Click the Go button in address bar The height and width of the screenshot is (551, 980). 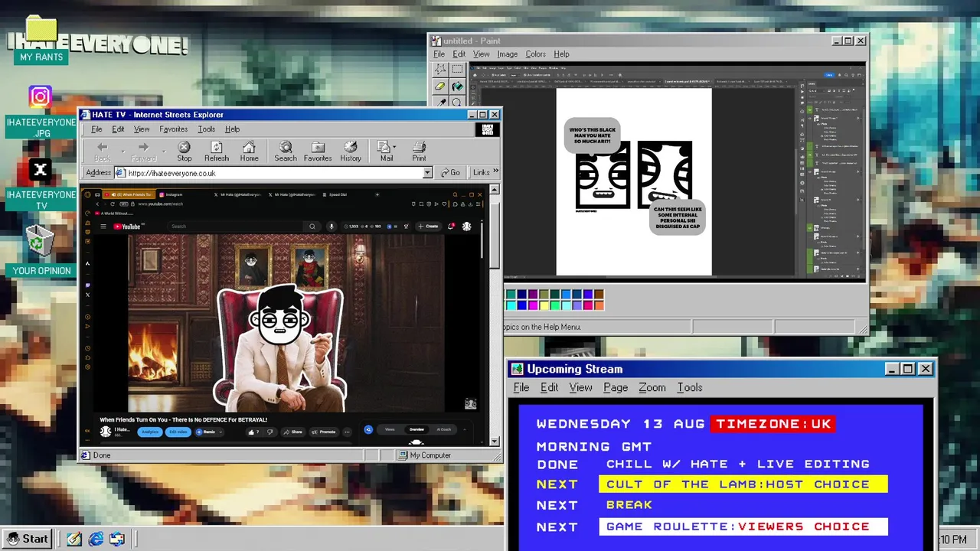pos(450,173)
